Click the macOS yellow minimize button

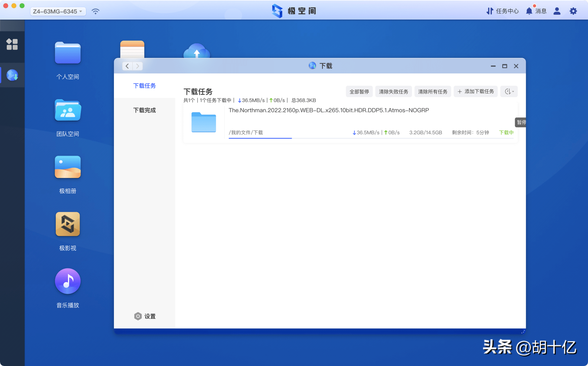coord(14,6)
